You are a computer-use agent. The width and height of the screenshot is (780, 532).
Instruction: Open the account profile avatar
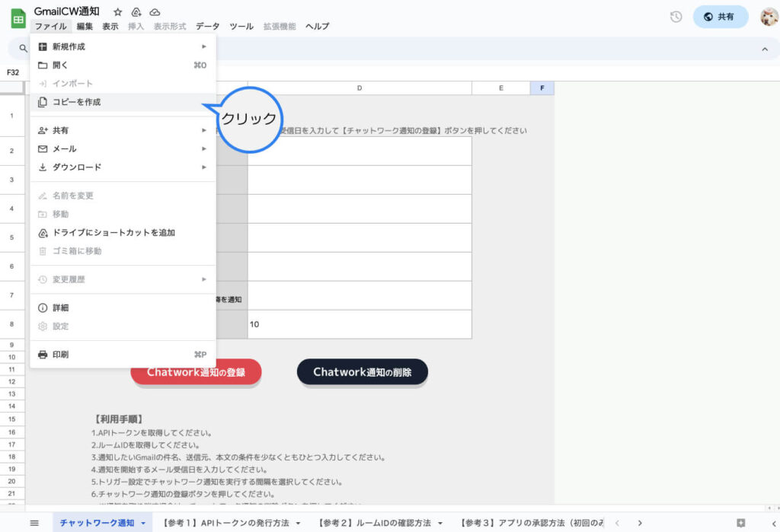(x=769, y=17)
